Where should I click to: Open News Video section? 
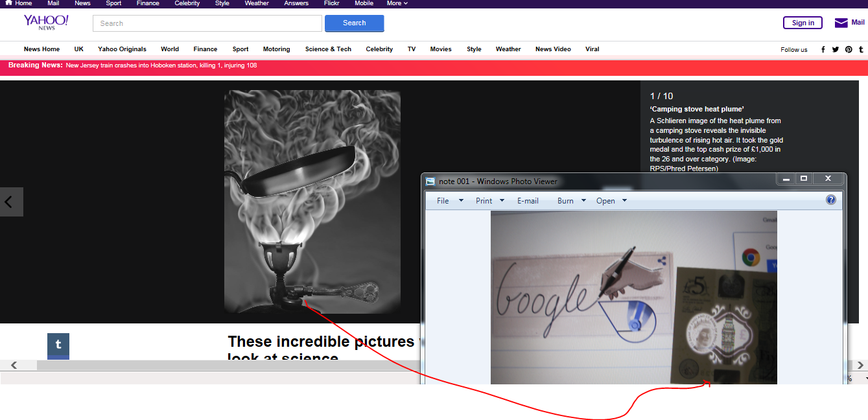(553, 49)
